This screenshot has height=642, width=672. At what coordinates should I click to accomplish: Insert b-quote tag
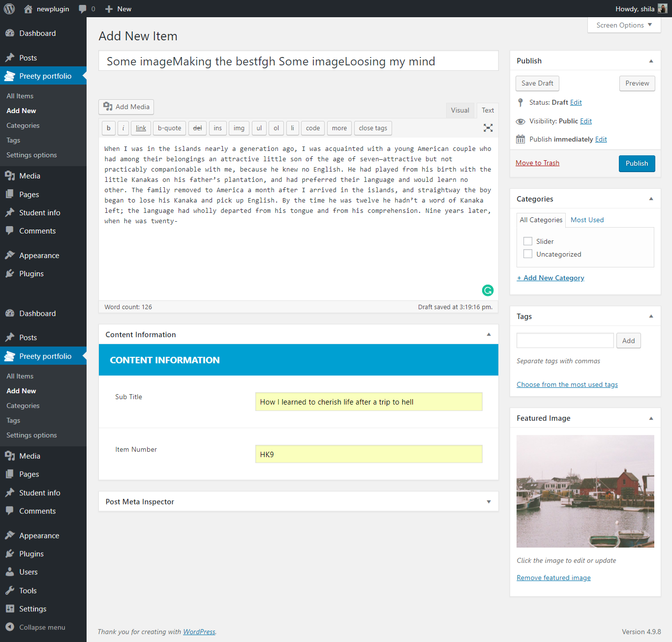(170, 128)
